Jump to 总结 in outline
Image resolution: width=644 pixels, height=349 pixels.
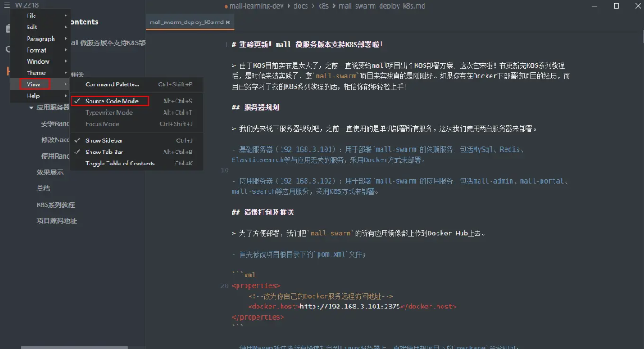click(43, 188)
